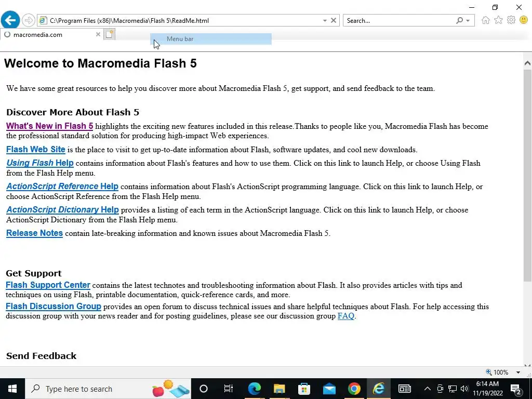Open the notification center icon
Screen dimensions: 532x399
(516, 389)
